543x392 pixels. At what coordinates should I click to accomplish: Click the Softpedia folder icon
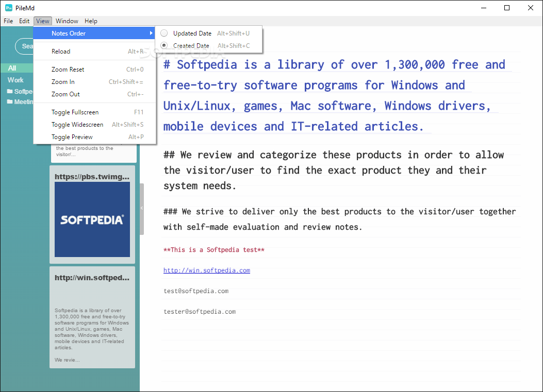[x=10, y=91]
